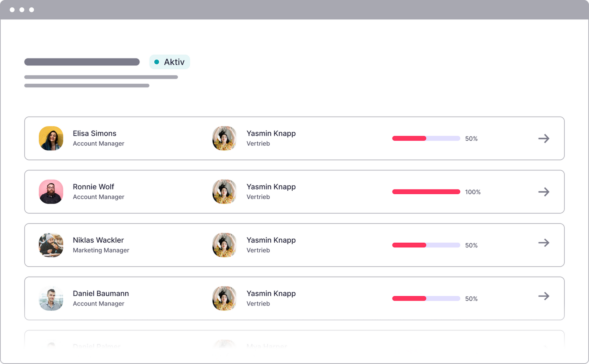589x364 pixels.
Task: Click Ronnie Wolf's profile avatar thumbnail
Action: 51,192
